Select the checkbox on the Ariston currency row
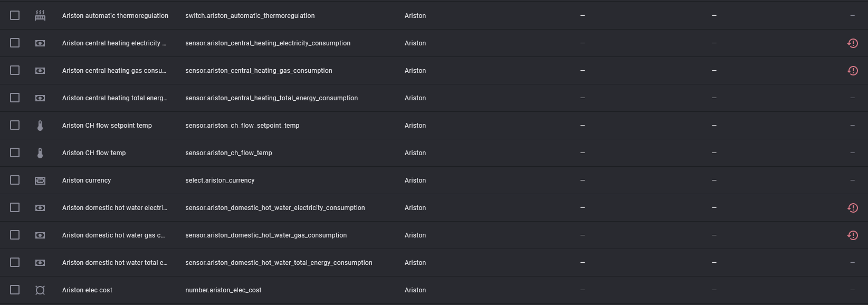 14,180
